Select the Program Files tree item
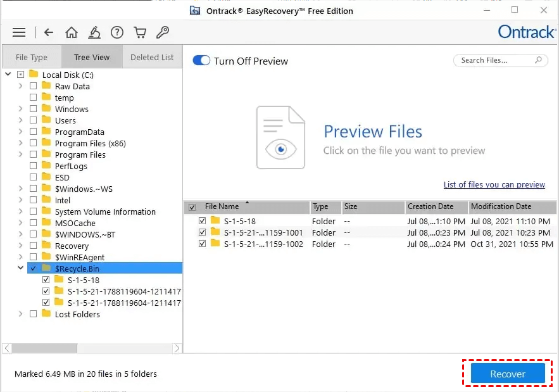 pyautogui.click(x=80, y=155)
